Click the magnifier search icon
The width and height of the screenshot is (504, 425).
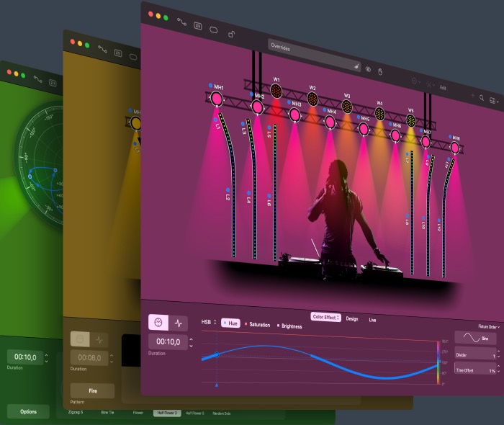tap(482, 98)
